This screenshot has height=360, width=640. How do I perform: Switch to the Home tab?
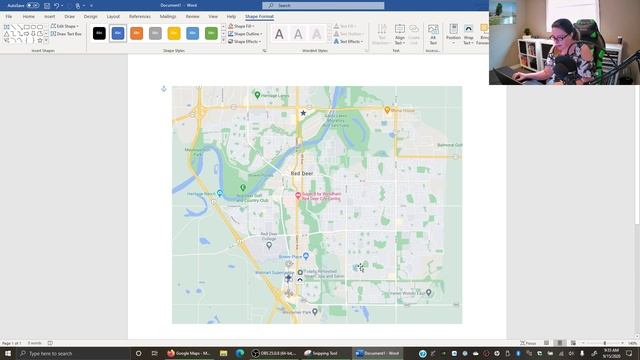[29, 16]
